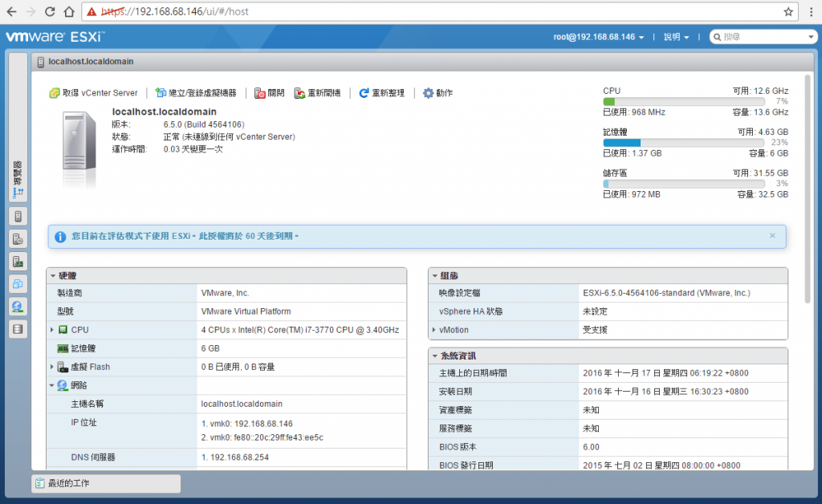Open the 說明 help dropdown menu
822x504 pixels.
tap(676, 37)
